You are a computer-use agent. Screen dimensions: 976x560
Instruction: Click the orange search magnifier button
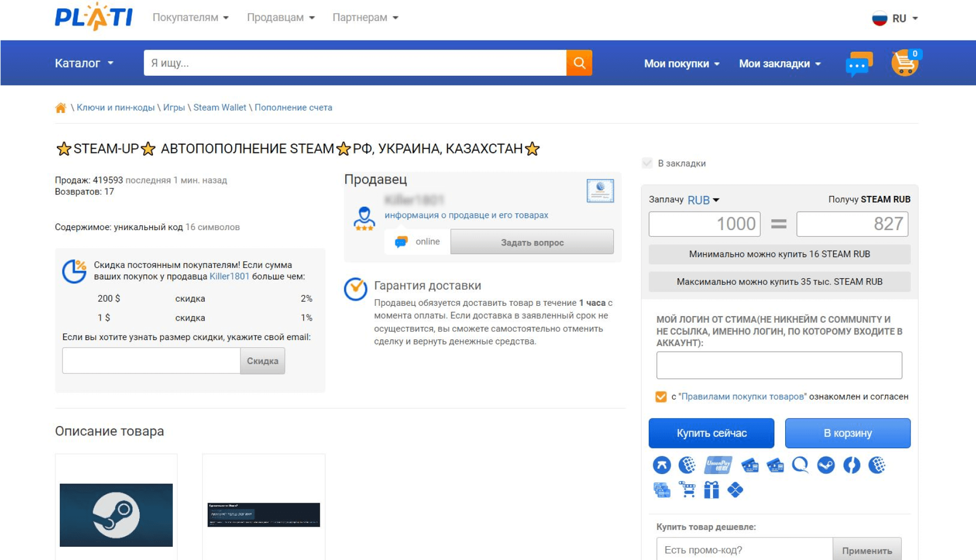[x=579, y=63]
